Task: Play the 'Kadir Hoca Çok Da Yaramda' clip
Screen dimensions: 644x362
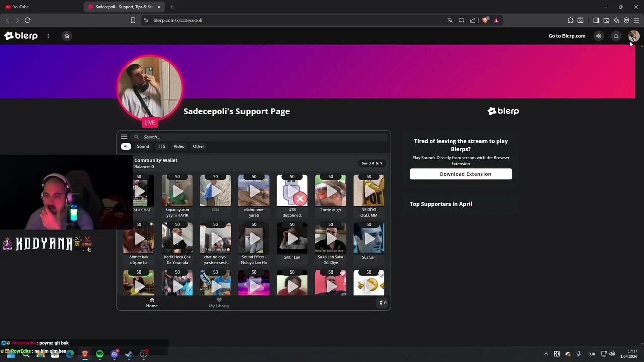Action: 177,238
